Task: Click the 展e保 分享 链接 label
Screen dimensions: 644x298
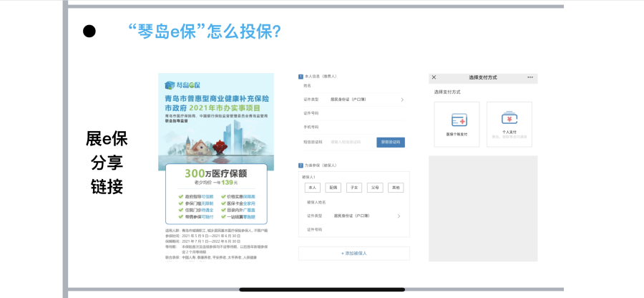Action: click(x=107, y=163)
